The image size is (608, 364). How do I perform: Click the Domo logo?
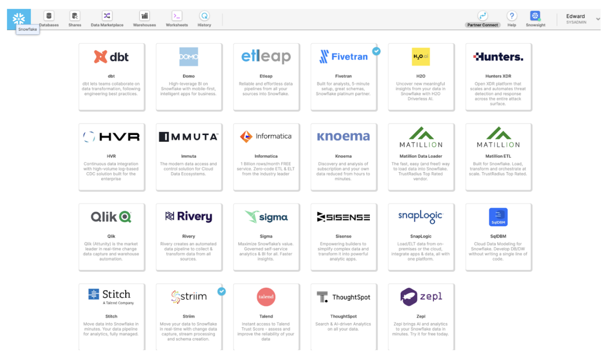(189, 56)
